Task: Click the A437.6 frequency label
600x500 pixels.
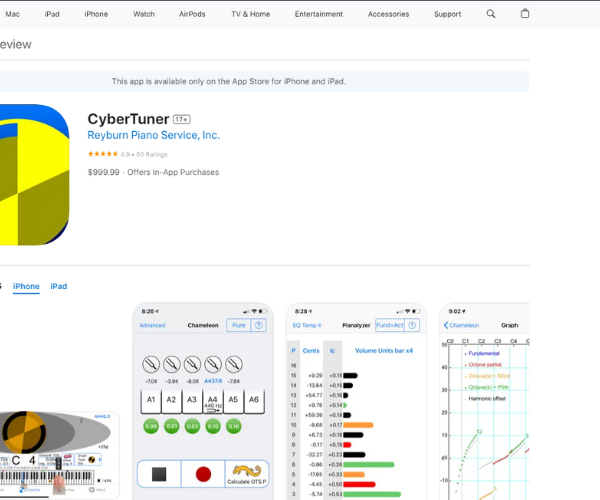Action: pyautogui.click(x=213, y=381)
